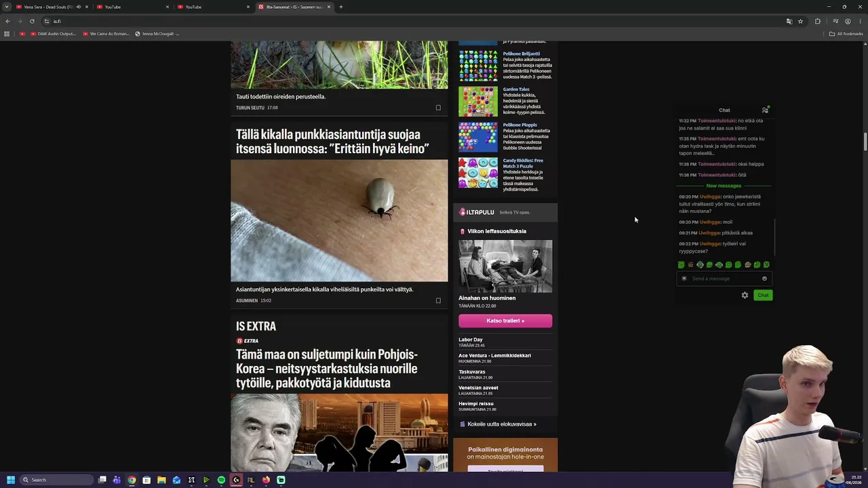Go back using browser back arrow
Image resolution: width=868 pixels, height=488 pixels.
tap(7, 21)
